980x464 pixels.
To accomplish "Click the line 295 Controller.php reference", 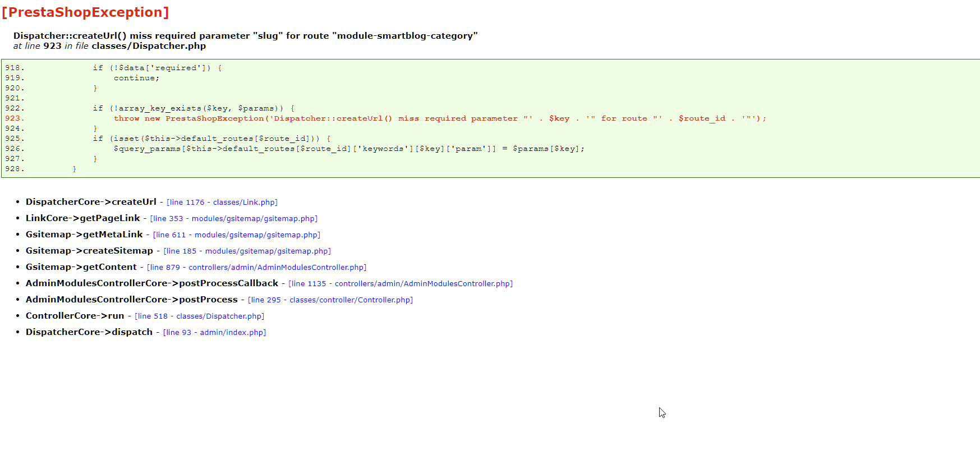I will pos(330,300).
